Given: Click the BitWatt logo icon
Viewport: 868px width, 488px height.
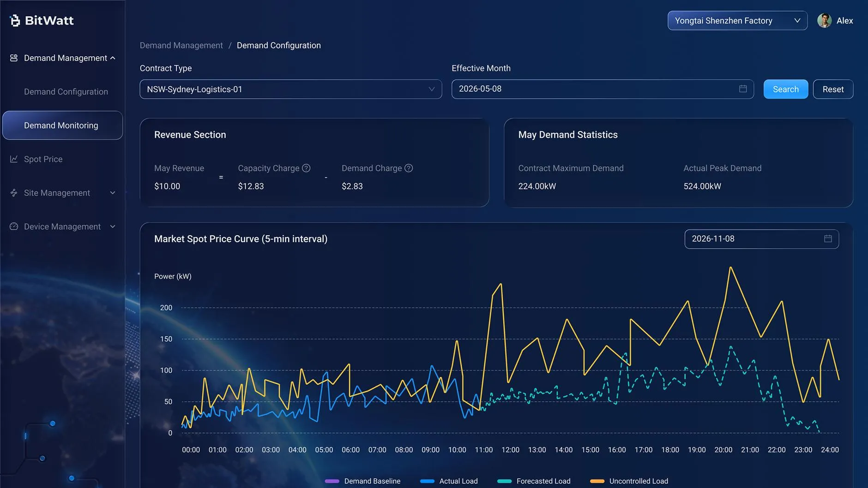Looking at the screenshot, I should (x=15, y=20).
